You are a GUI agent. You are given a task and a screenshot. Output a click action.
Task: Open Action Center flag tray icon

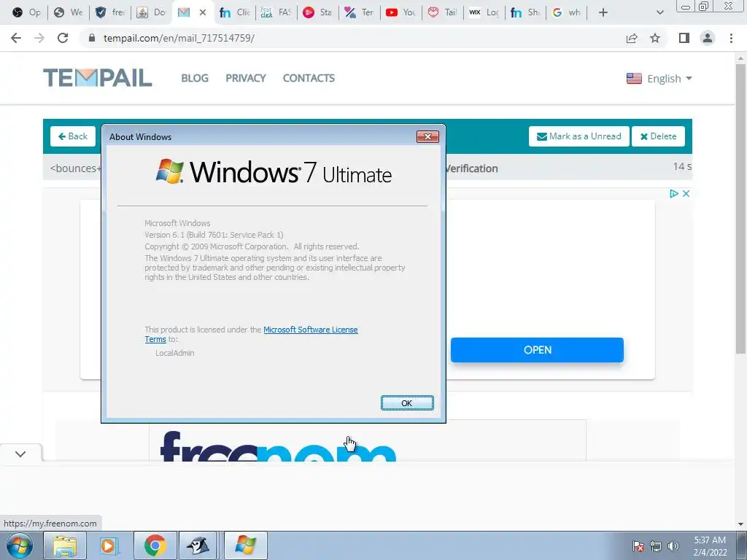[638, 546]
